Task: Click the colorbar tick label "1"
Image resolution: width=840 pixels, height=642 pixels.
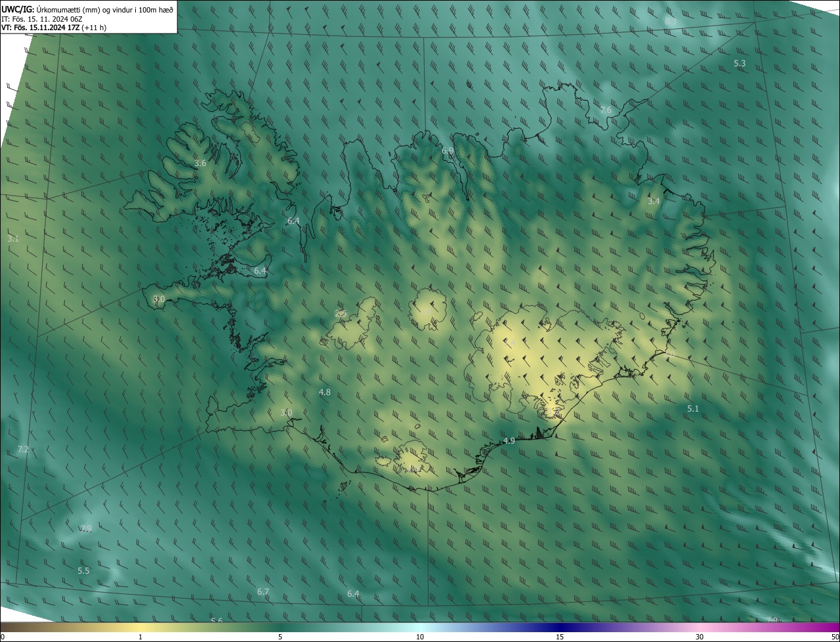Action: tap(140, 637)
